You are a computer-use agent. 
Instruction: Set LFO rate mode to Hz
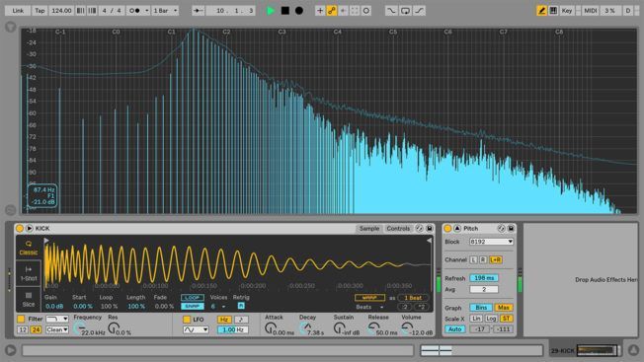pyautogui.click(x=224, y=320)
